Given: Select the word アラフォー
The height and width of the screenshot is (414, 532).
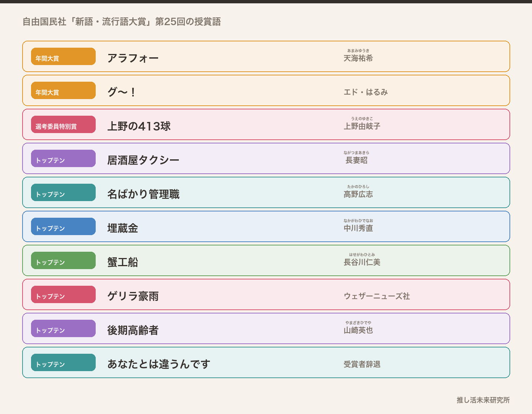Looking at the screenshot, I should [x=133, y=58].
